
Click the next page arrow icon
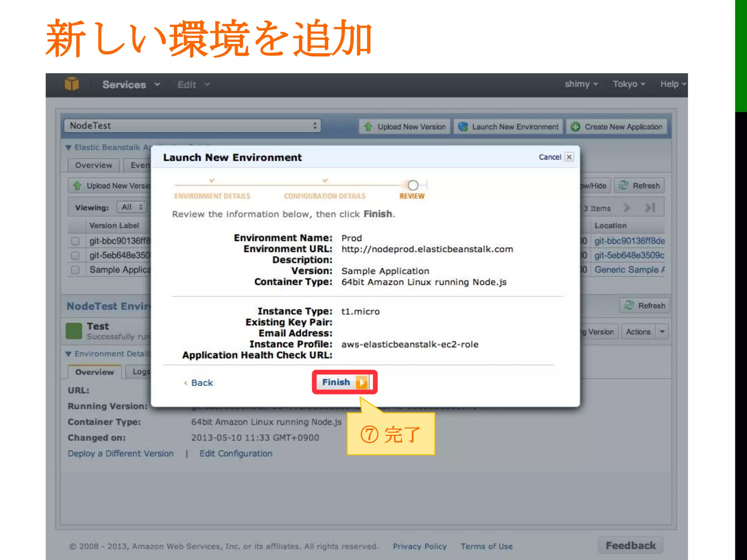627,208
